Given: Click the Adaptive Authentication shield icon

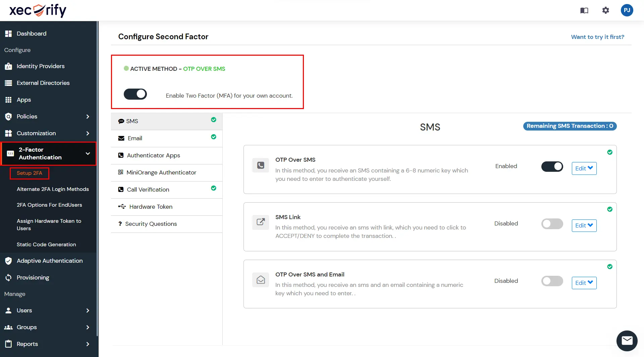Looking at the screenshot, I should coord(8,261).
